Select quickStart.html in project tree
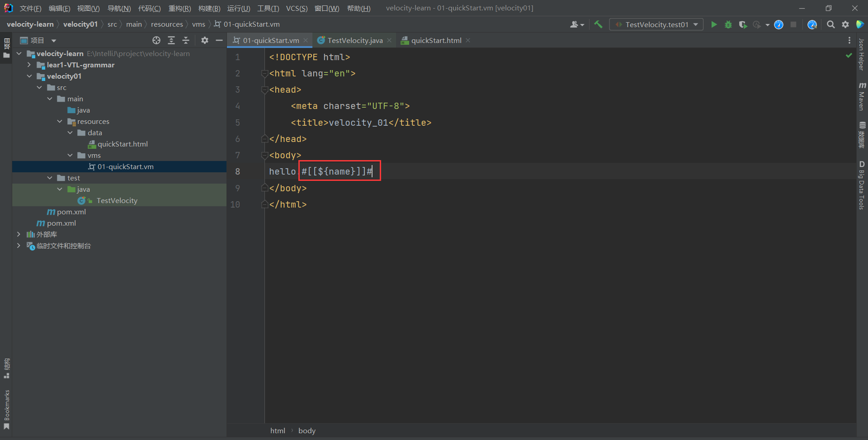This screenshot has height=440, width=868. tap(123, 144)
